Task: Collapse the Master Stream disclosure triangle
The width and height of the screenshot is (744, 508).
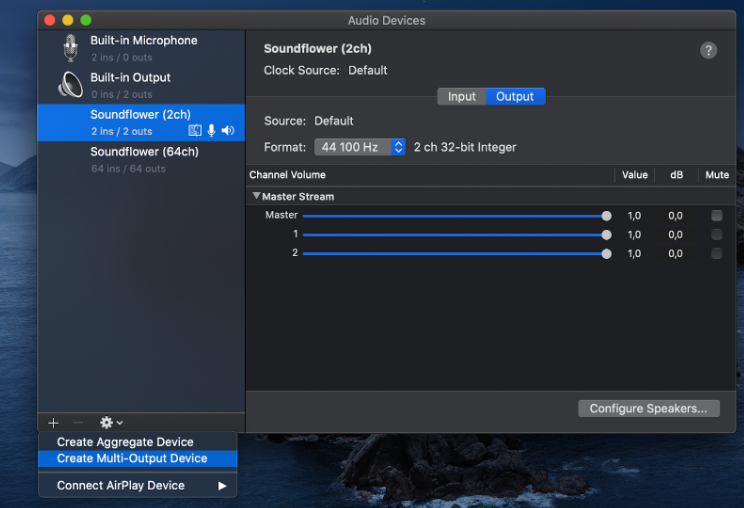Action: [x=256, y=196]
